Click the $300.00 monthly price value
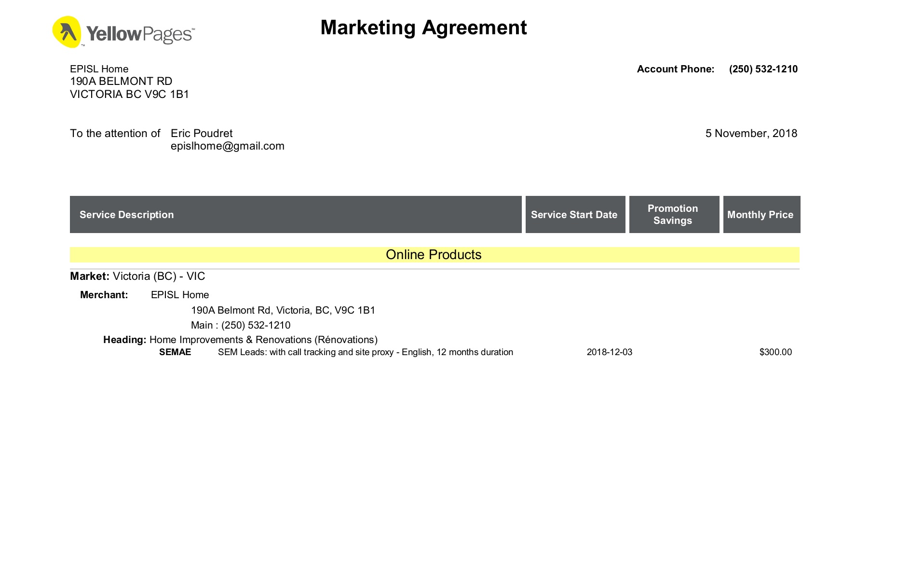Screen dimensions: 924x579 click(x=775, y=352)
